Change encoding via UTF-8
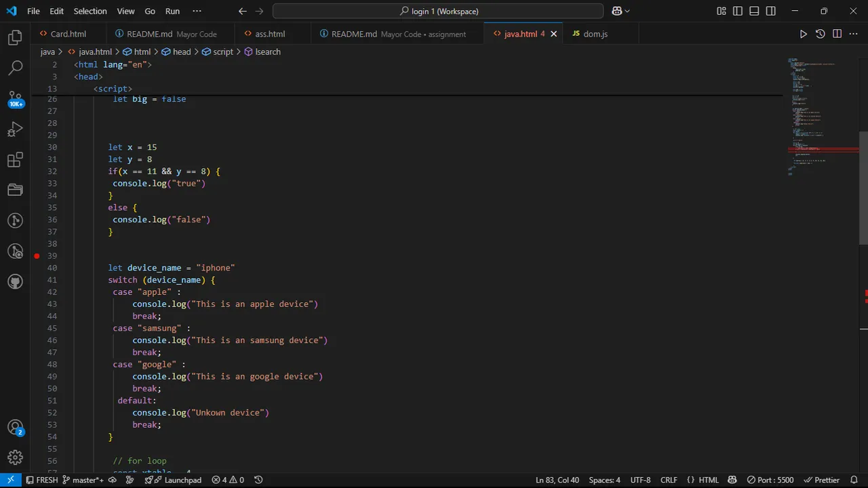868x488 pixels. click(x=640, y=480)
